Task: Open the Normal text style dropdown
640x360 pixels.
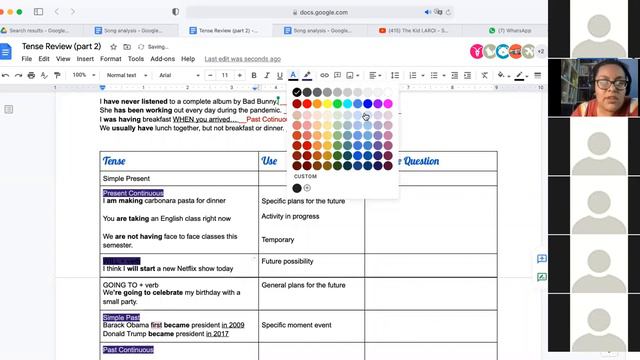Action: (127, 75)
